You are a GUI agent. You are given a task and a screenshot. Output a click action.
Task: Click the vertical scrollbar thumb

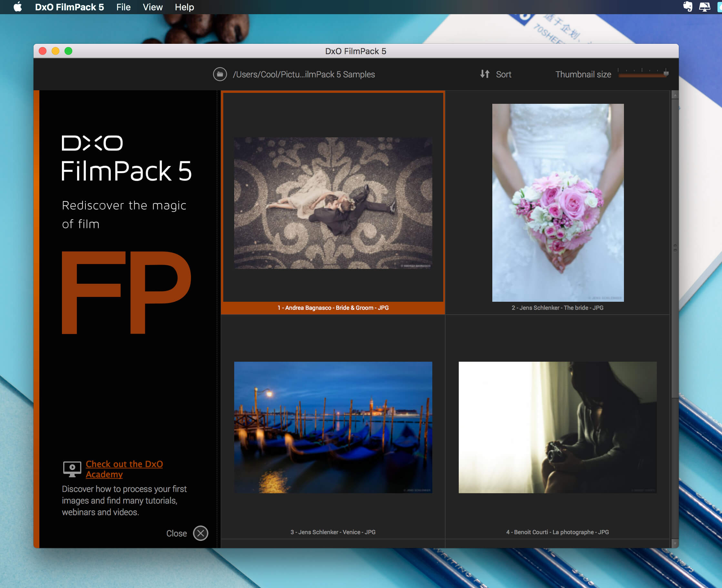point(675,249)
